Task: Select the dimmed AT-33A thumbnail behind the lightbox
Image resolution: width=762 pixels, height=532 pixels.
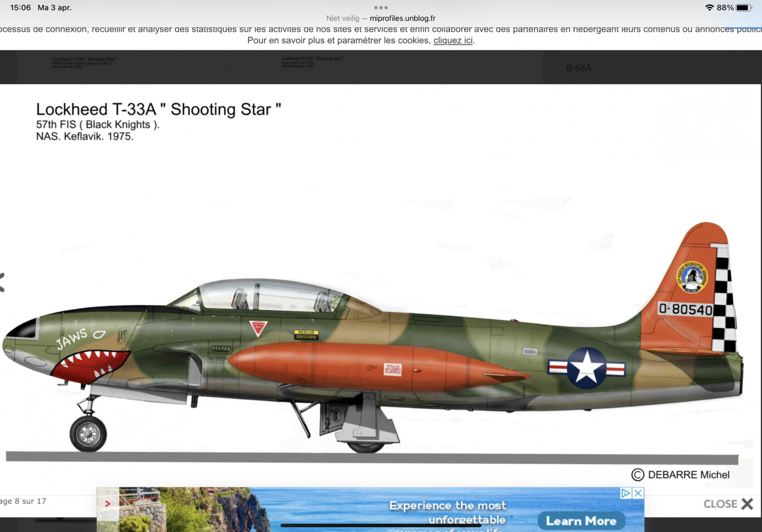Action: (312, 62)
